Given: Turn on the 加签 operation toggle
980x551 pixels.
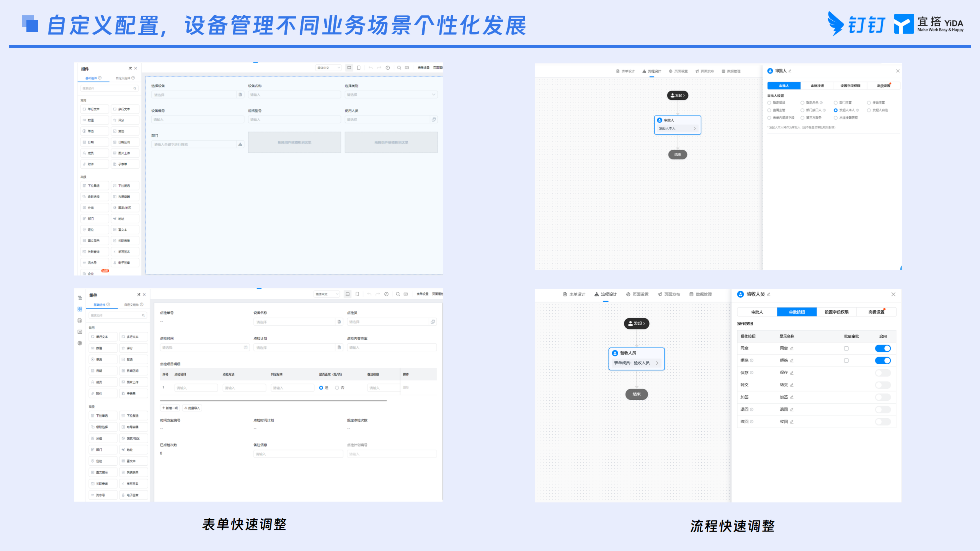Looking at the screenshot, I should pyautogui.click(x=883, y=397).
